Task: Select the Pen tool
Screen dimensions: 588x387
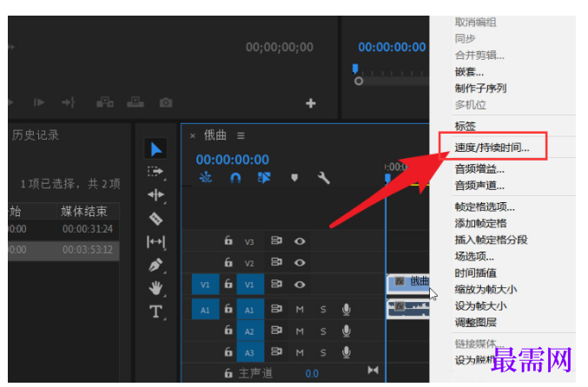Action: tap(155, 265)
